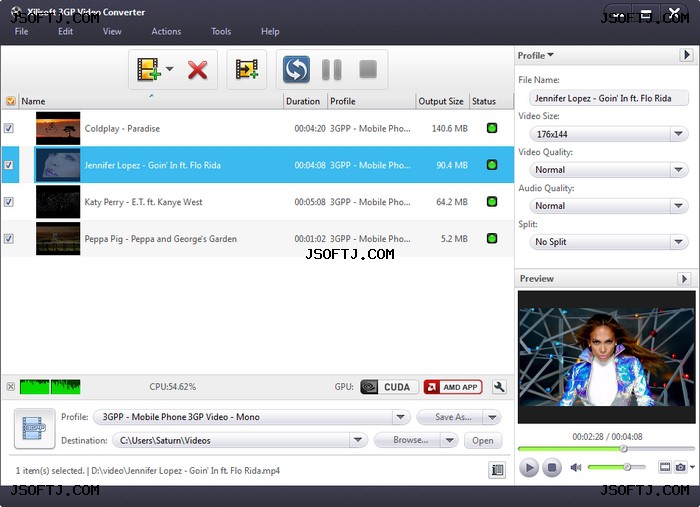Click the green status icon for Katy Perry

(492, 202)
